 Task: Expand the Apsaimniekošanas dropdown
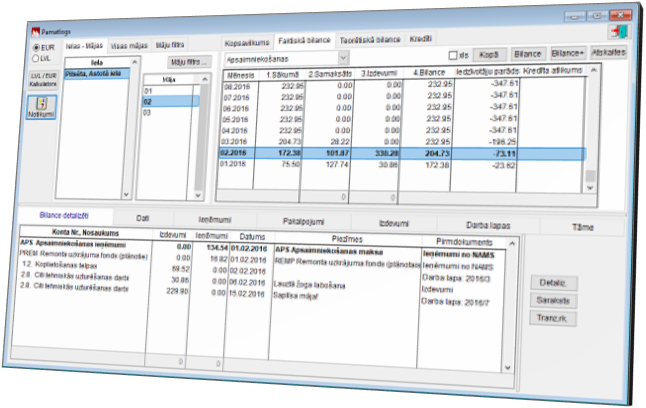(x=343, y=59)
